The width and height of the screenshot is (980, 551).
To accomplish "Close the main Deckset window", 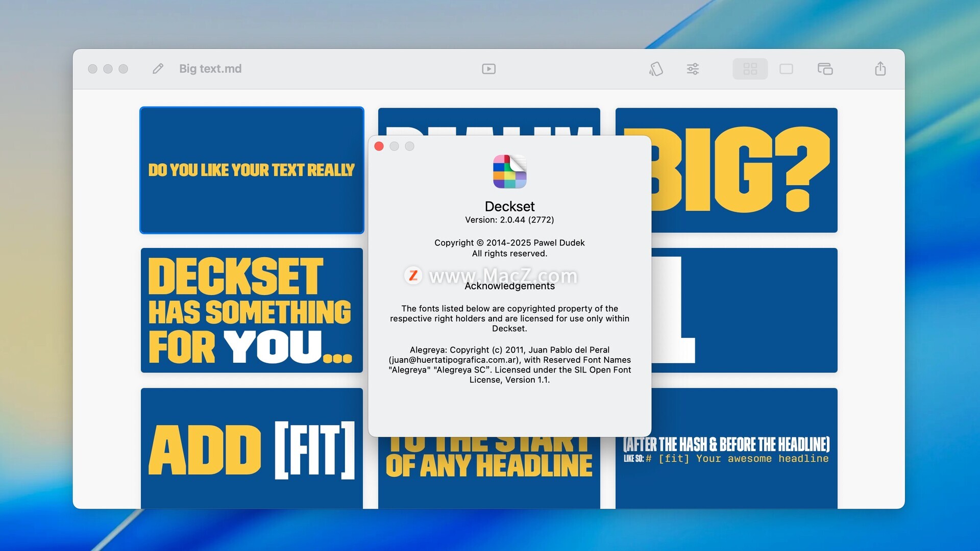I will (92, 69).
